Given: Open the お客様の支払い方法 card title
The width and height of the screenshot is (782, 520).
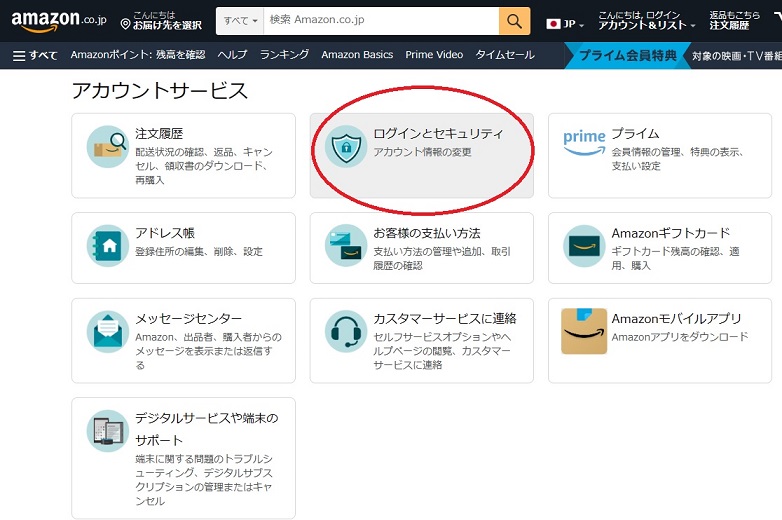Looking at the screenshot, I should [427, 233].
